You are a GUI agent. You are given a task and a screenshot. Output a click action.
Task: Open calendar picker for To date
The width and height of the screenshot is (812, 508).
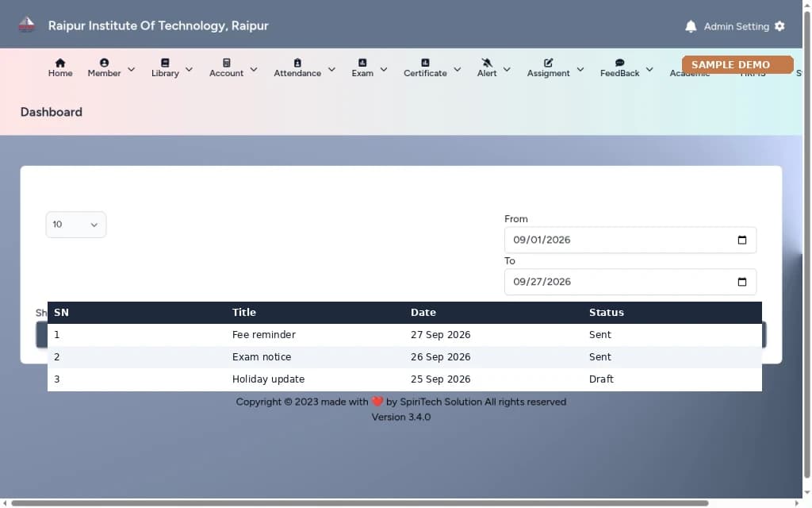[x=741, y=282]
